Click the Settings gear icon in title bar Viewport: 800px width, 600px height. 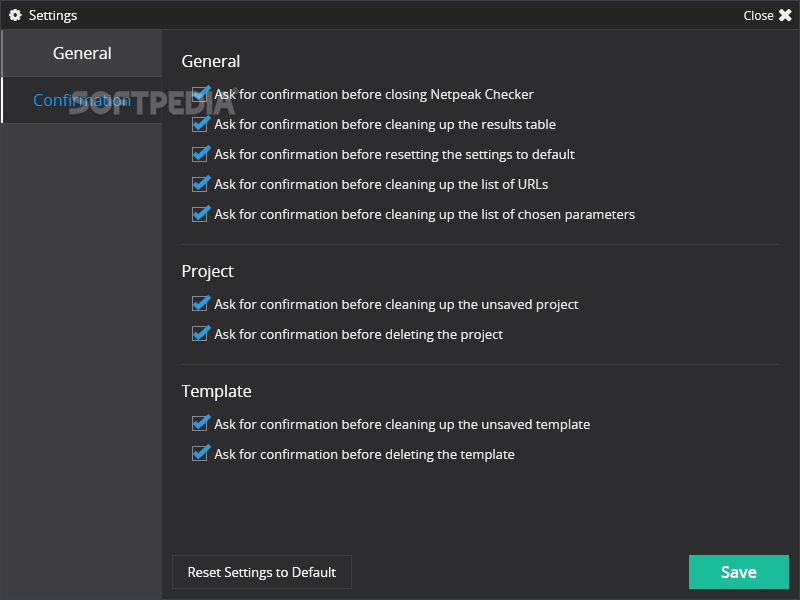click(15, 15)
